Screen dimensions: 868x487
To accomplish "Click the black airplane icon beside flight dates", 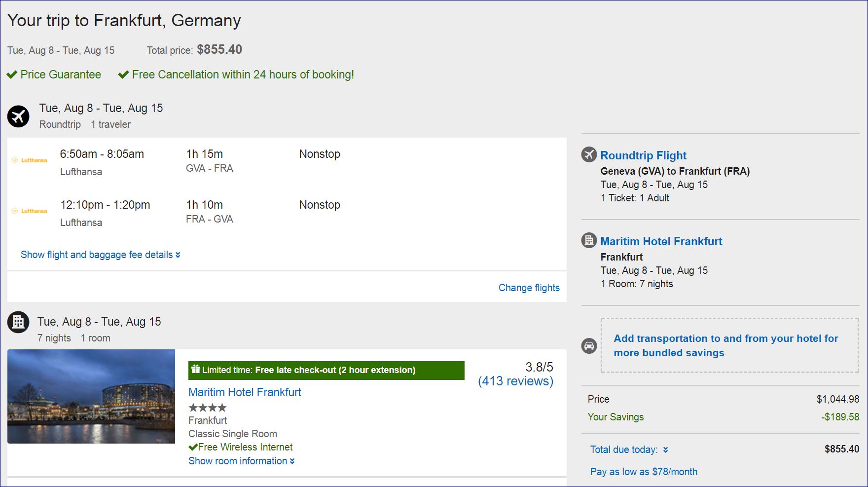I will 18,116.
